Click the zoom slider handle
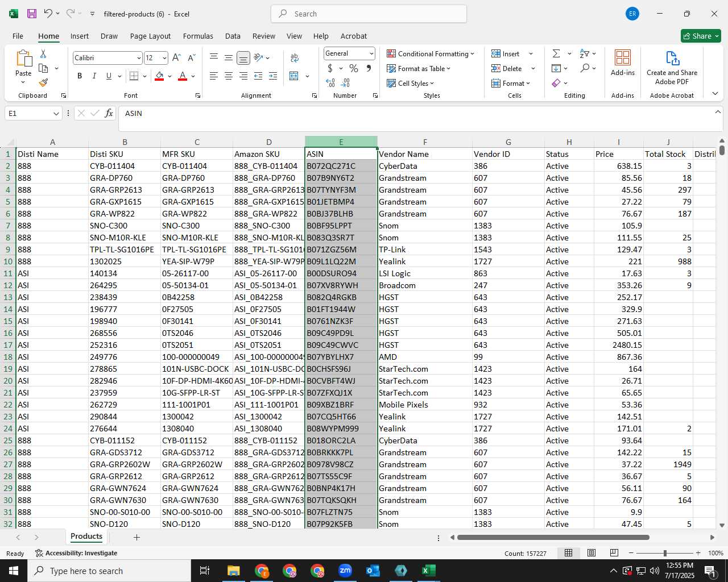The height and width of the screenshot is (582, 728). [x=665, y=553]
